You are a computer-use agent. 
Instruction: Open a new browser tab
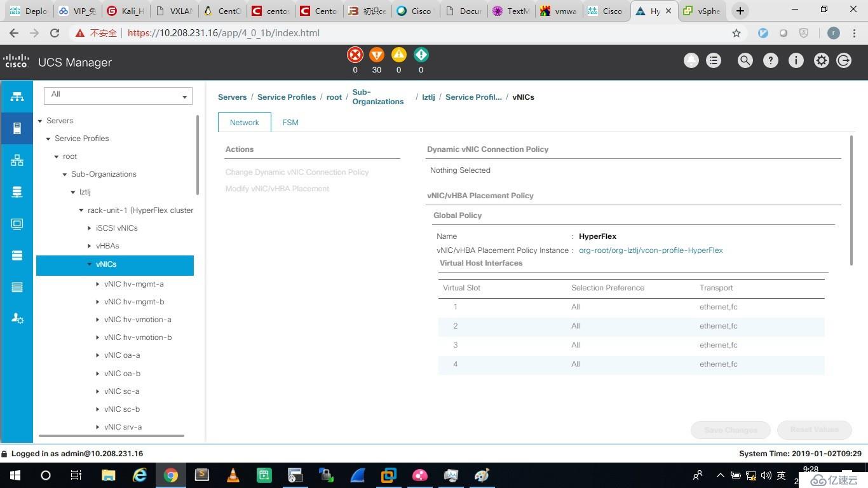pos(740,11)
